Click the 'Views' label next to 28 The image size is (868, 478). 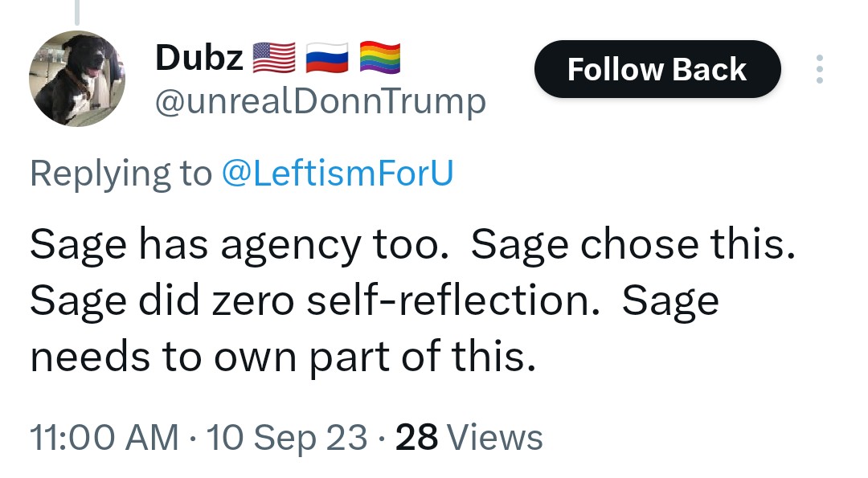pos(494,438)
